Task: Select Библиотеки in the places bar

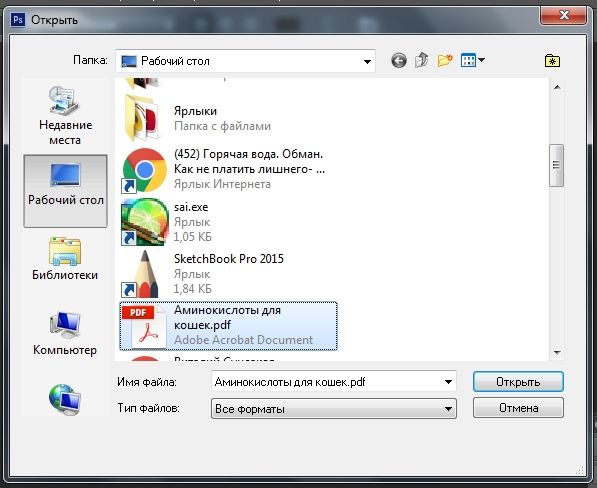Action: (65, 259)
